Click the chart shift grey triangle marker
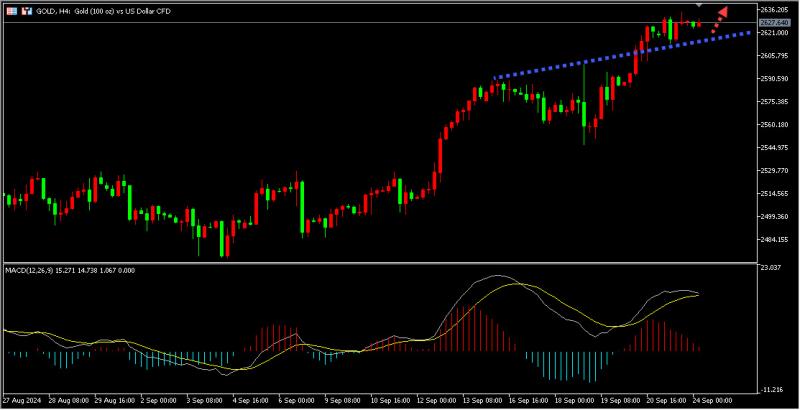This screenshot has width=800, height=410. pyautogui.click(x=699, y=5)
